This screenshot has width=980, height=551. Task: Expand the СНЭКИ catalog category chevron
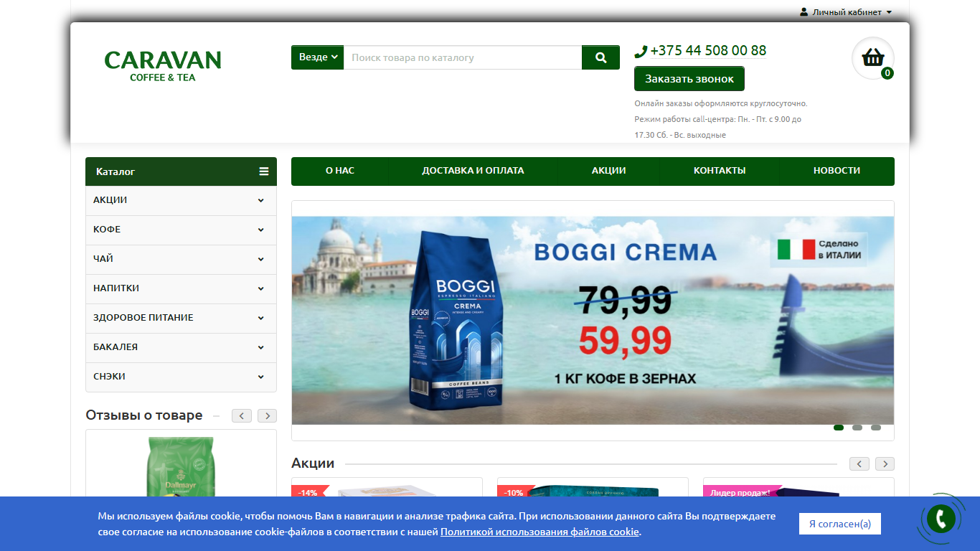261,377
